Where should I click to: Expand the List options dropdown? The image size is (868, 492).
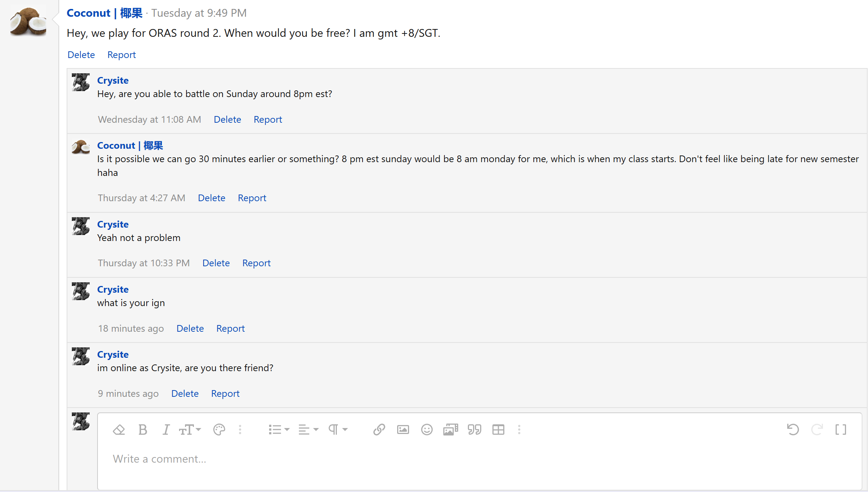click(x=279, y=430)
